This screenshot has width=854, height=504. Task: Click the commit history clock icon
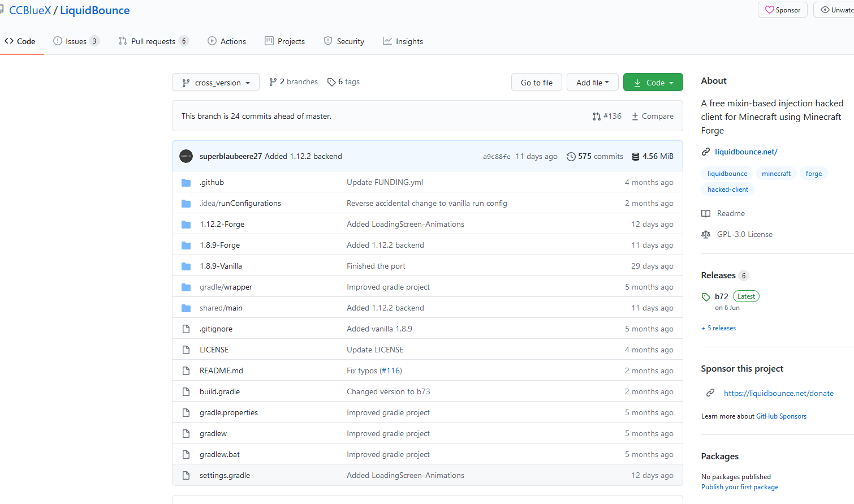(571, 156)
